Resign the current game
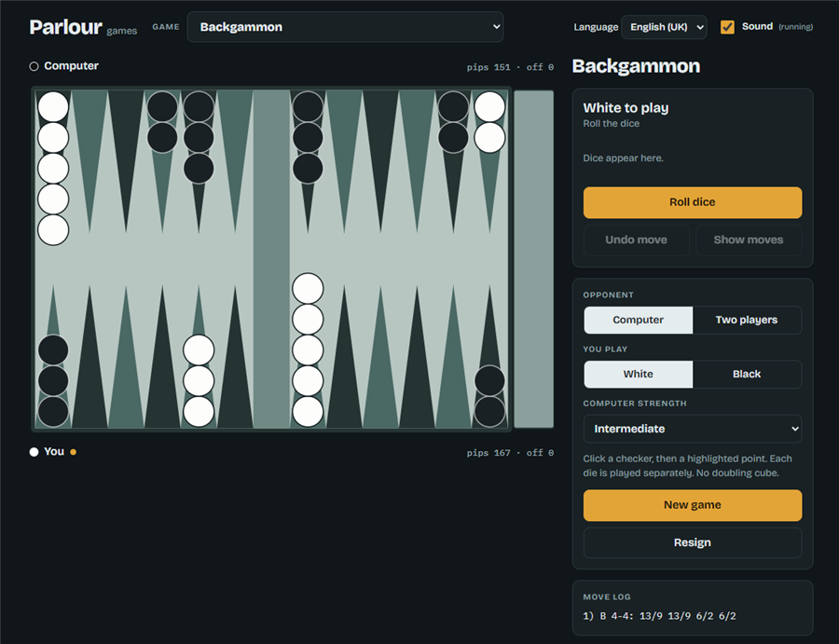 693,543
